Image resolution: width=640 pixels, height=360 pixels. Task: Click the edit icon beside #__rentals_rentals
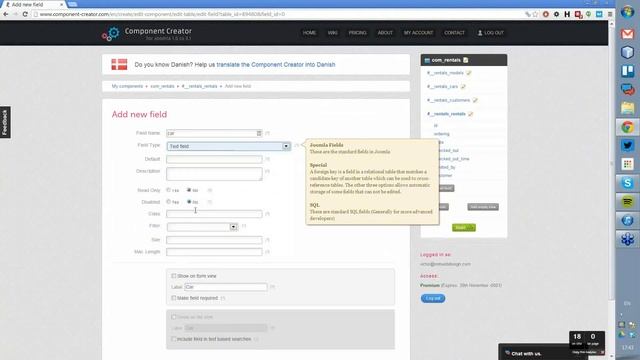[x=470, y=114]
